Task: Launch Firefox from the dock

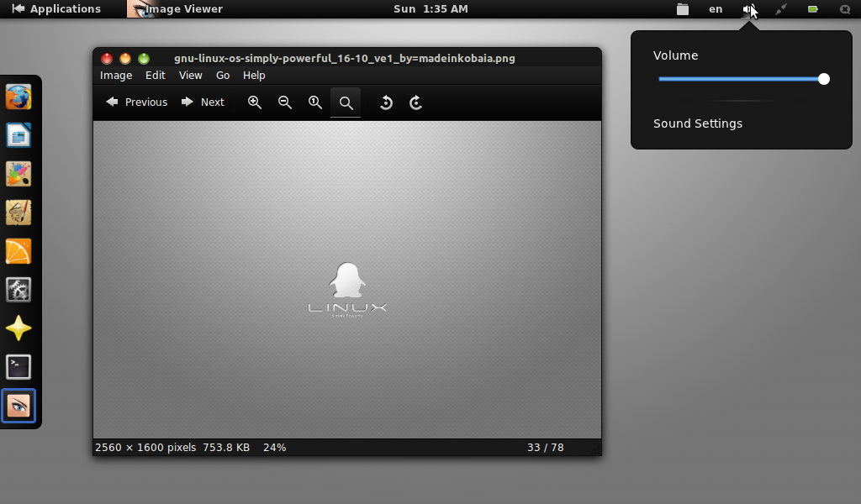Action: (18, 97)
